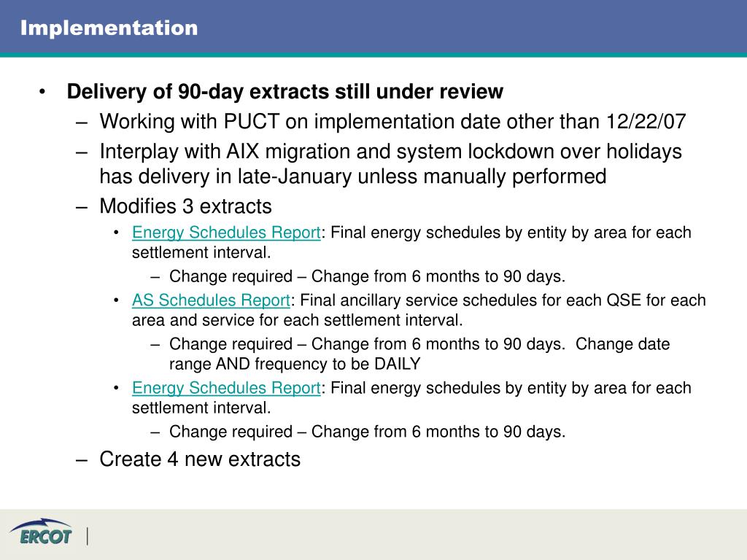Click the date 12/22/07 in the text
The image size is (747, 560).
coord(646,122)
